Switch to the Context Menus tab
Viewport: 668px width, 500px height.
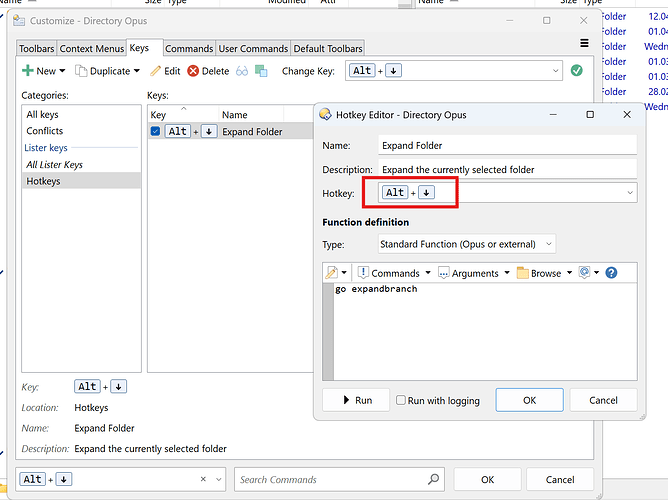pos(92,49)
